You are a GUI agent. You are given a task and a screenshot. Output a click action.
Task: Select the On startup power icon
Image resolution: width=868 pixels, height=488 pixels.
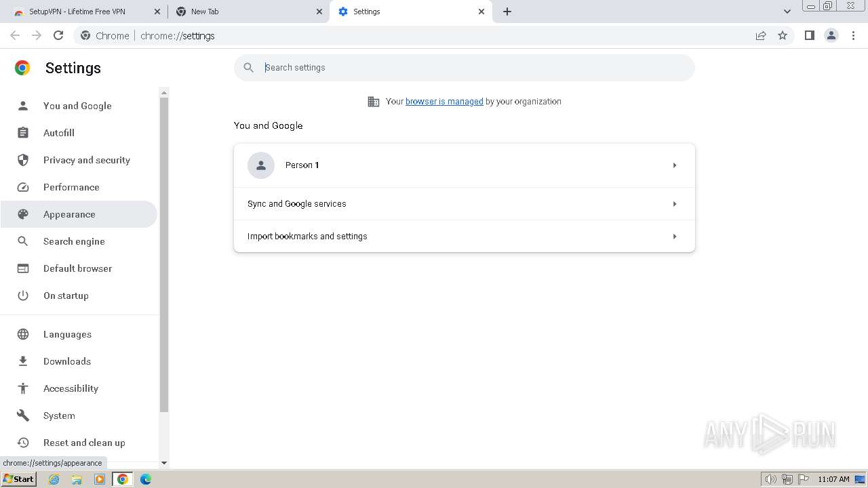(23, 296)
